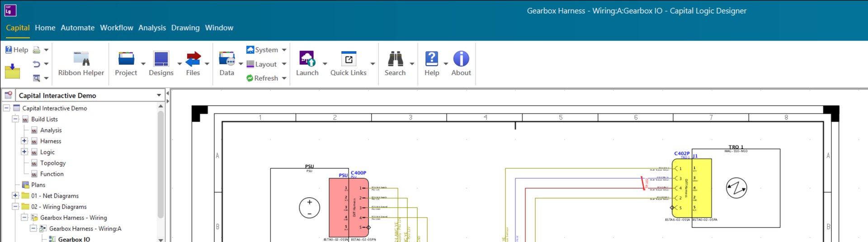Switch to the Analysis ribbon tab
The height and width of the screenshot is (242, 868).
coord(152,28)
